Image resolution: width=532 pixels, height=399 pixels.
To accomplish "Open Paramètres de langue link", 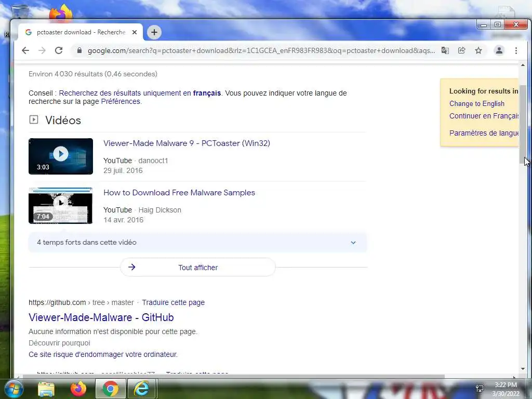I will 484,133.
